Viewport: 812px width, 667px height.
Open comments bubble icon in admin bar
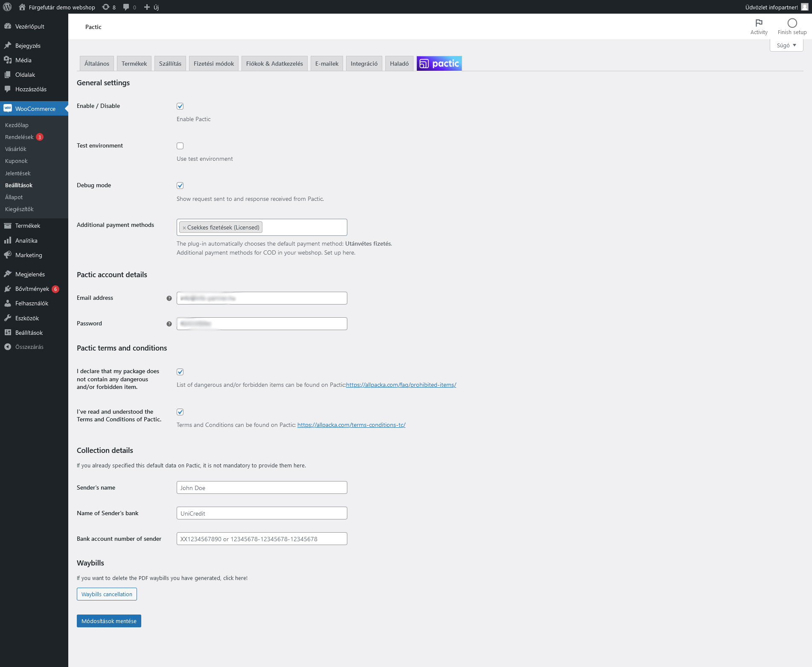tap(126, 7)
